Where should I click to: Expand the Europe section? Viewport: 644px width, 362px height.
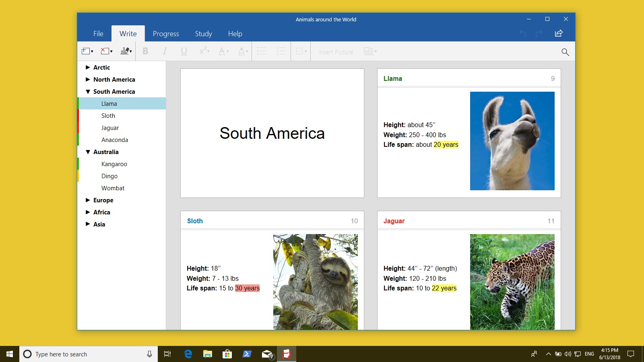88,200
